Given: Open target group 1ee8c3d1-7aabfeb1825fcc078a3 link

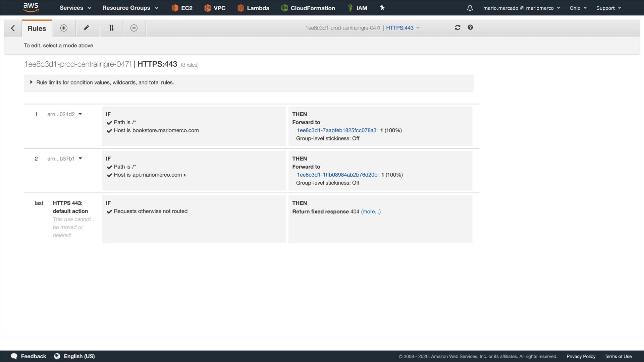Looking at the screenshot, I should click(336, 130).
